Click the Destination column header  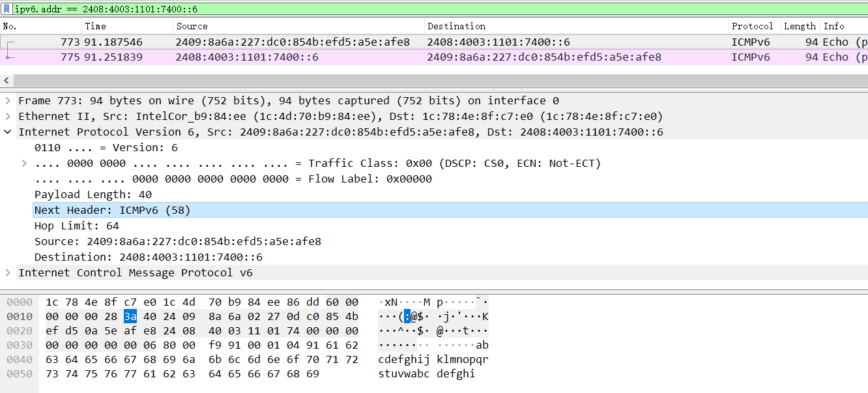tap(456, 26)
